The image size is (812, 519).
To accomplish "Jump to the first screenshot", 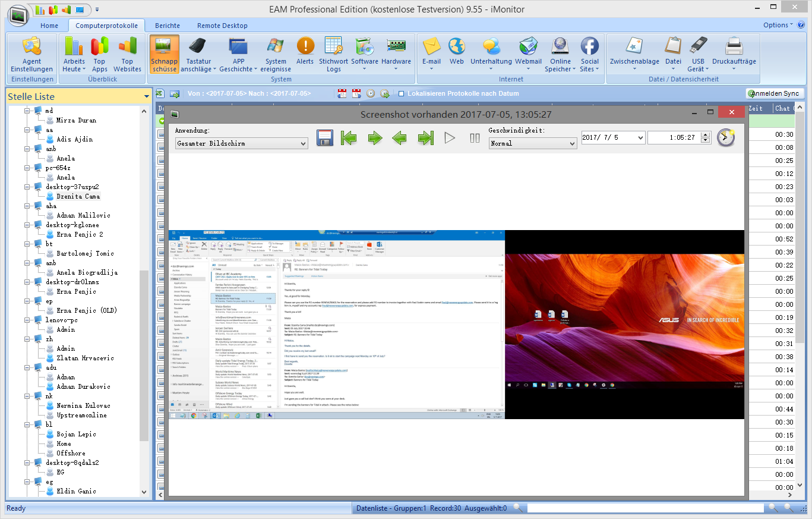I will click(x=349, y=138).
